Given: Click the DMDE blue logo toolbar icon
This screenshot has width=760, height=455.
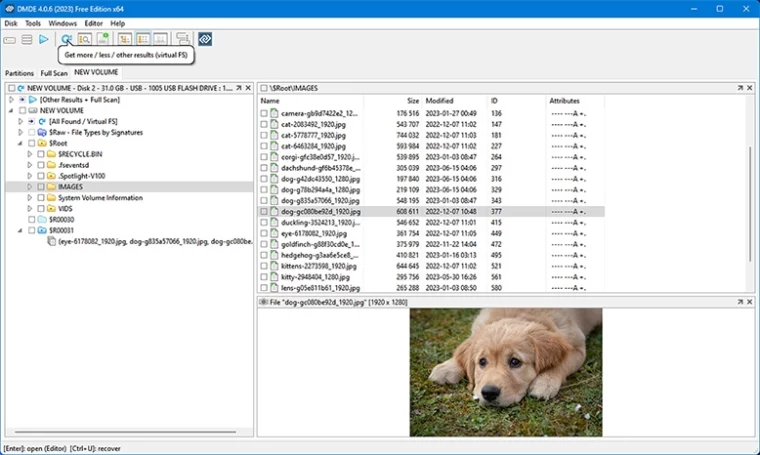Looking at the screenshot, I should click(x=204, y=39).
